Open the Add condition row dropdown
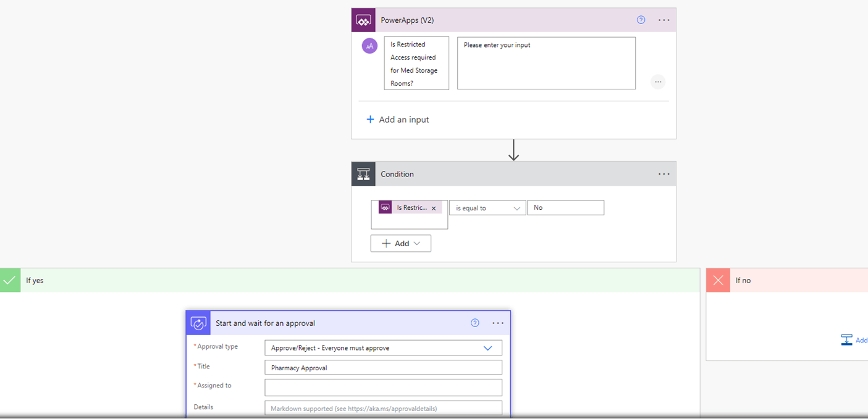The width and height of the screenshot is (868, 419). coord(401,244)
